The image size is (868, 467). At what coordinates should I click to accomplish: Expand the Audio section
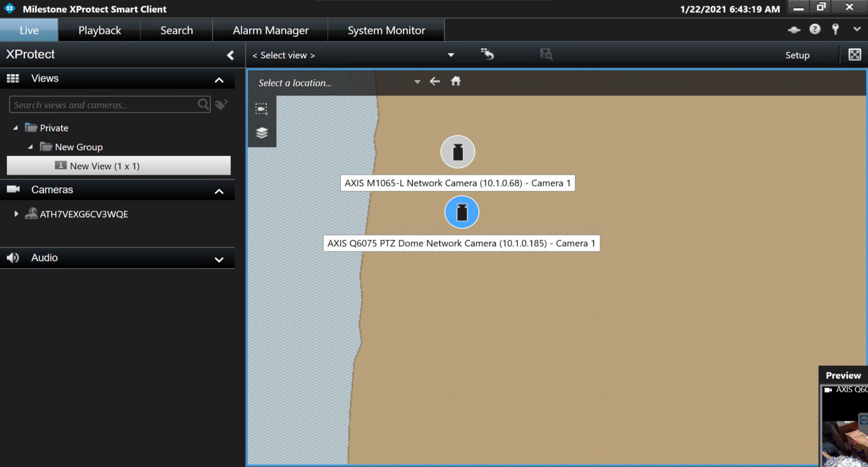click(219, 259)
